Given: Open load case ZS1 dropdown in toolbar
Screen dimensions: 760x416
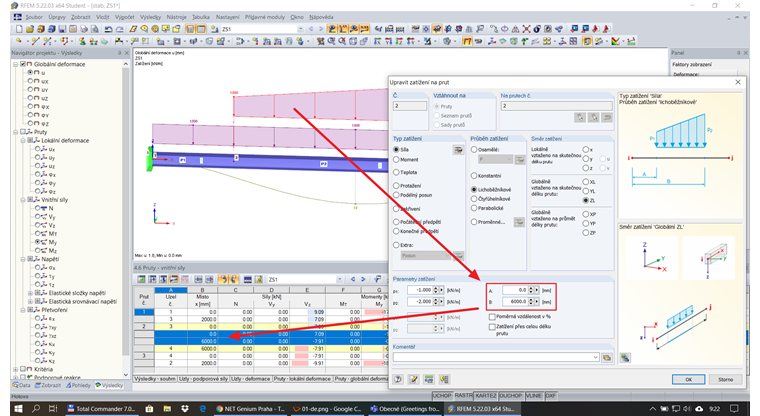Looking at the screenshot, I should 301,29.
